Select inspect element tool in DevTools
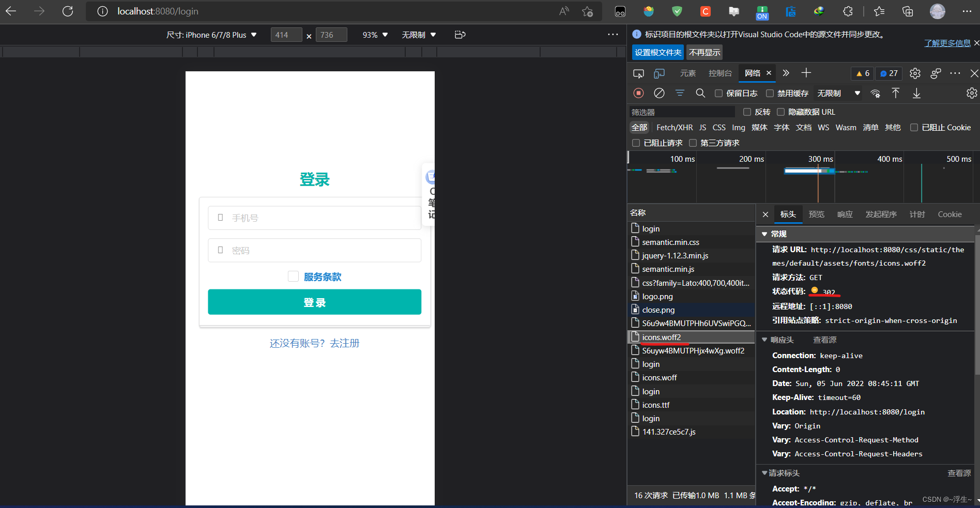The height and width of the screenshot is (508, 980). point(638,73)
